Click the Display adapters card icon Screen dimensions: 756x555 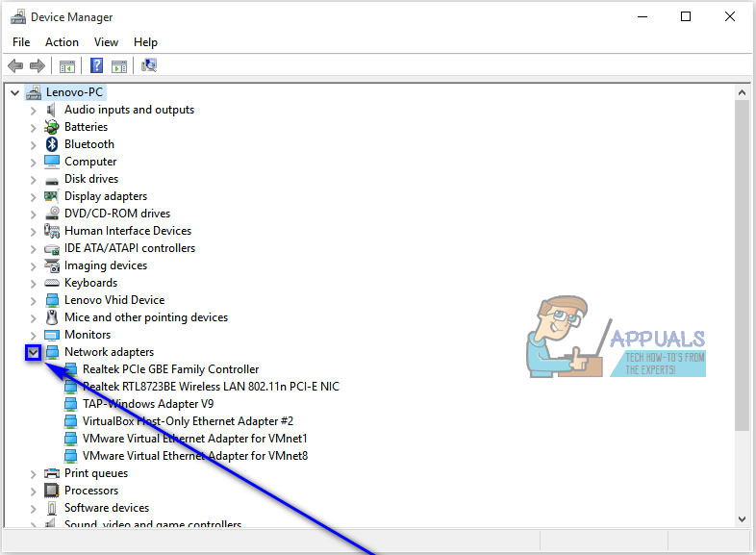click(x=52, y=196)
